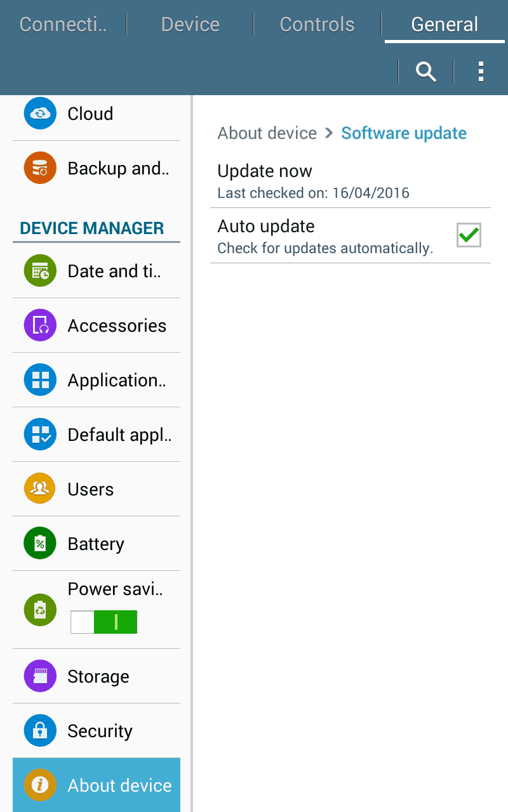This screenshot has height=812, width=508.
Task: Tap the Accessories headphone icon
Action: pyautogui.click(x=40, y=325)
